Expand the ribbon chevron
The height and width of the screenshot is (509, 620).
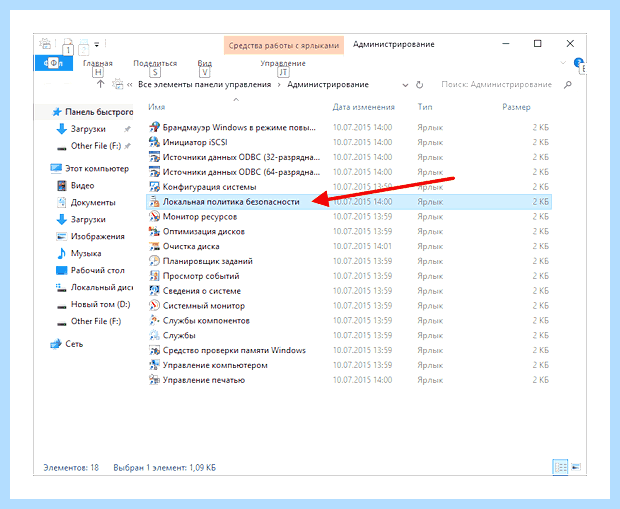pyautogui.click(x=563, y=63)
